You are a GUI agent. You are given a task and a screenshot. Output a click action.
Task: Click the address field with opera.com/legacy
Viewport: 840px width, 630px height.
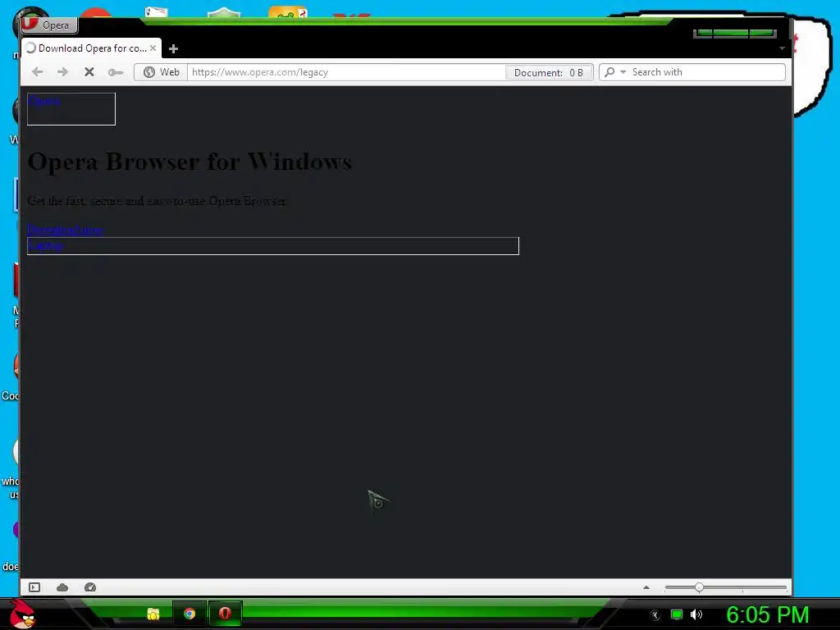(x=345, y=72)
